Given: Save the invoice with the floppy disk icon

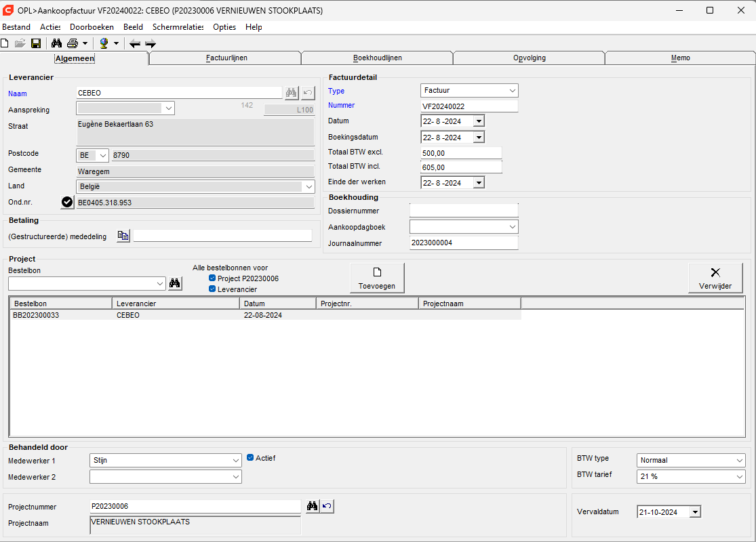Looking at the screenshot, I should coord(36,43).
